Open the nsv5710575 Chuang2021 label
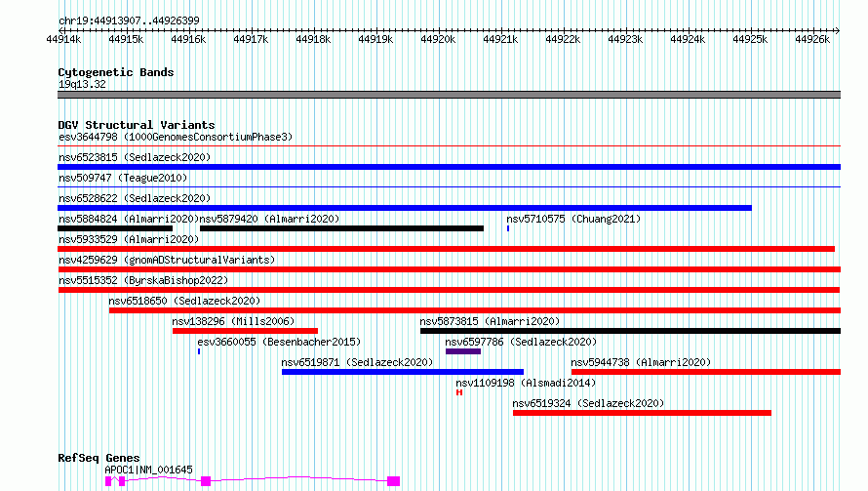 point(573,219)
